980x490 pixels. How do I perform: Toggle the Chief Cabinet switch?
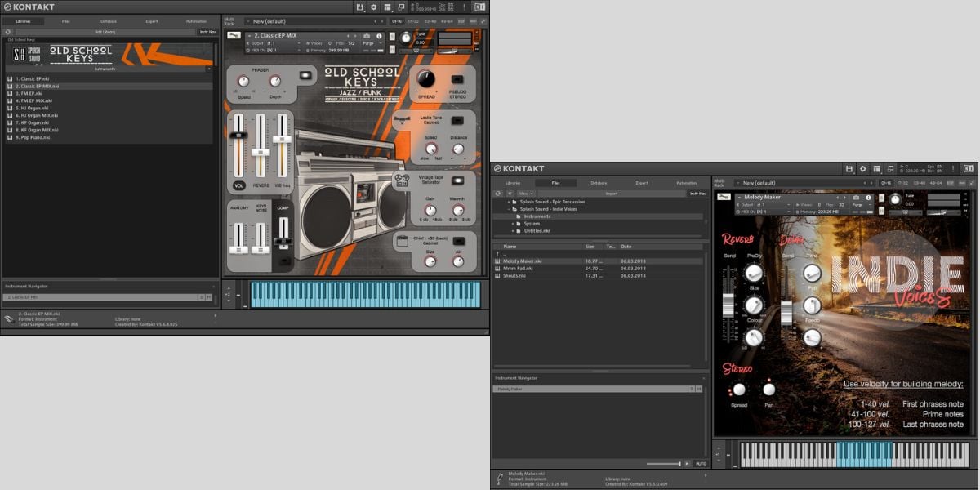459,240
